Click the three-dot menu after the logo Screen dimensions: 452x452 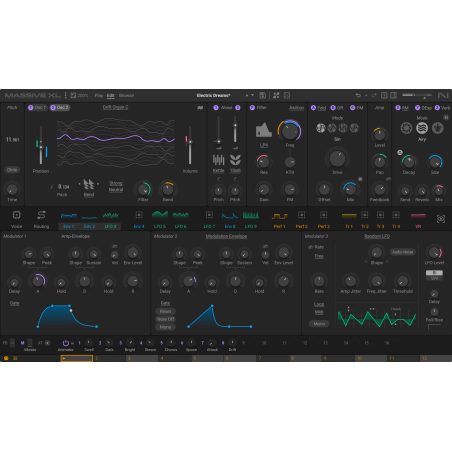click(x=66, y=96)
